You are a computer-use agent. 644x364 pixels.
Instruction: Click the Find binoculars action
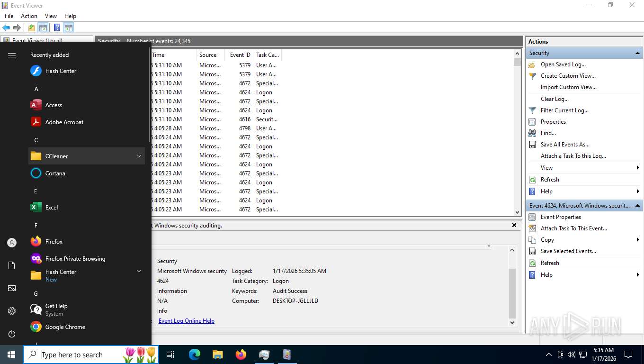pyautogui.click(x=548, y=133)
